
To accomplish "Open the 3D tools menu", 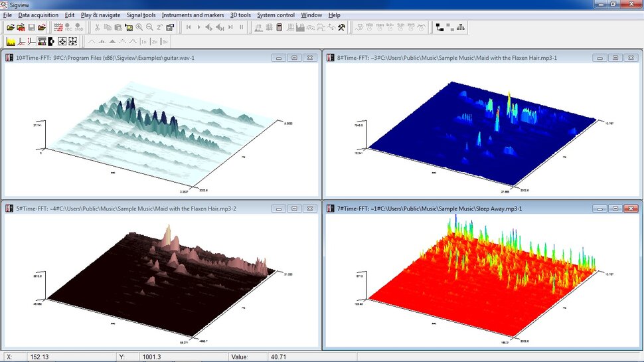I will point(240,15).
